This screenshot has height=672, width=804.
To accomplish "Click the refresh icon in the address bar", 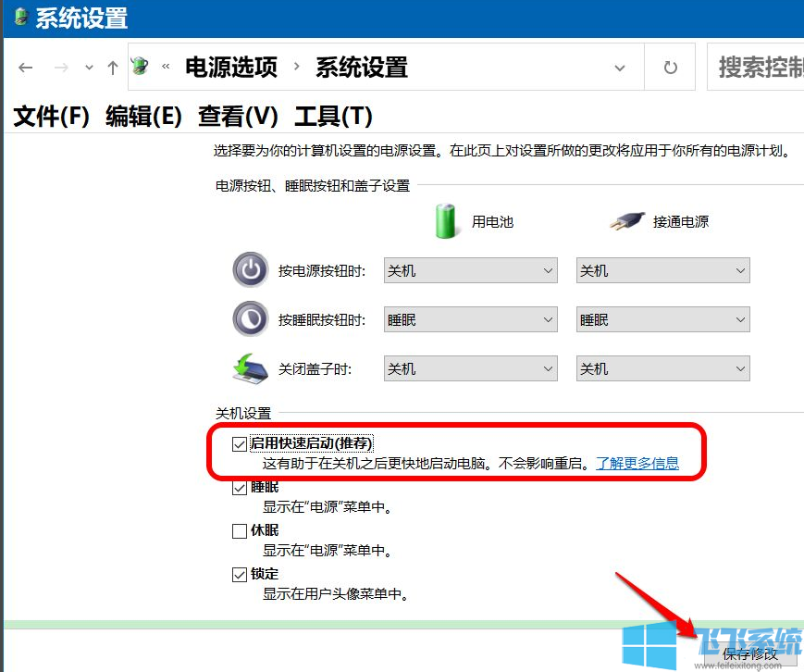I will pyautogui.click(x=669, y=67).
